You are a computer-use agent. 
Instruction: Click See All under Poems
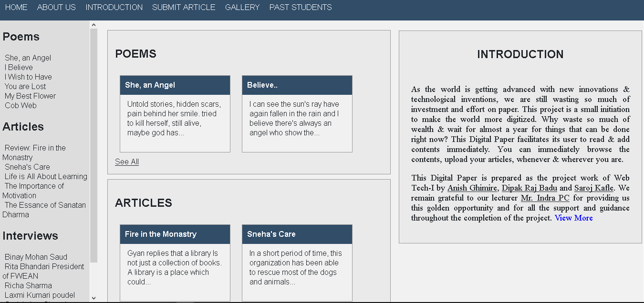127,162
